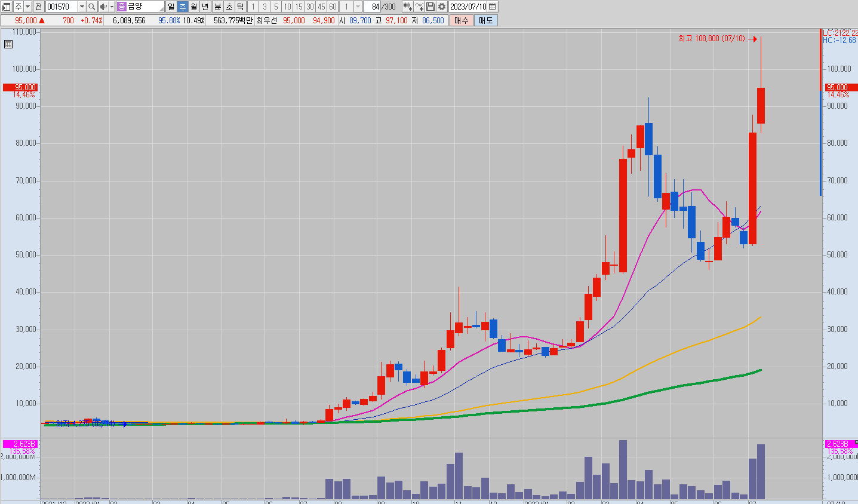Open the dropdown beside the speaker icon
This screenshot has height=504, width=858.
pos(112,7)
